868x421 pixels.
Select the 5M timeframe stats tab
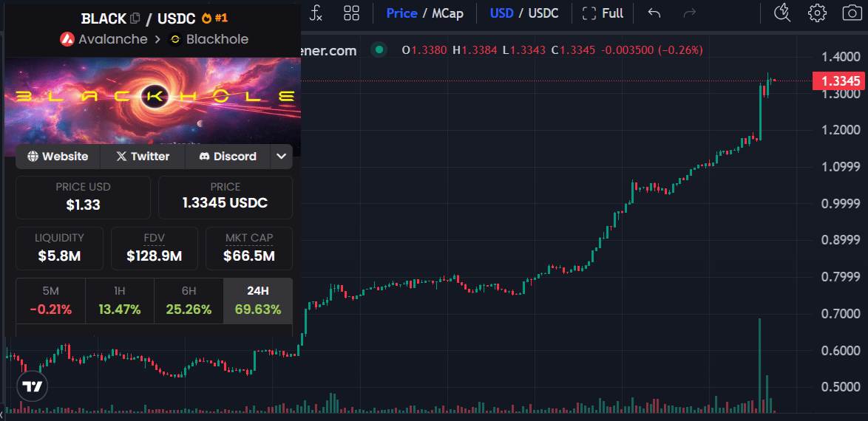(x=50, y=301)
